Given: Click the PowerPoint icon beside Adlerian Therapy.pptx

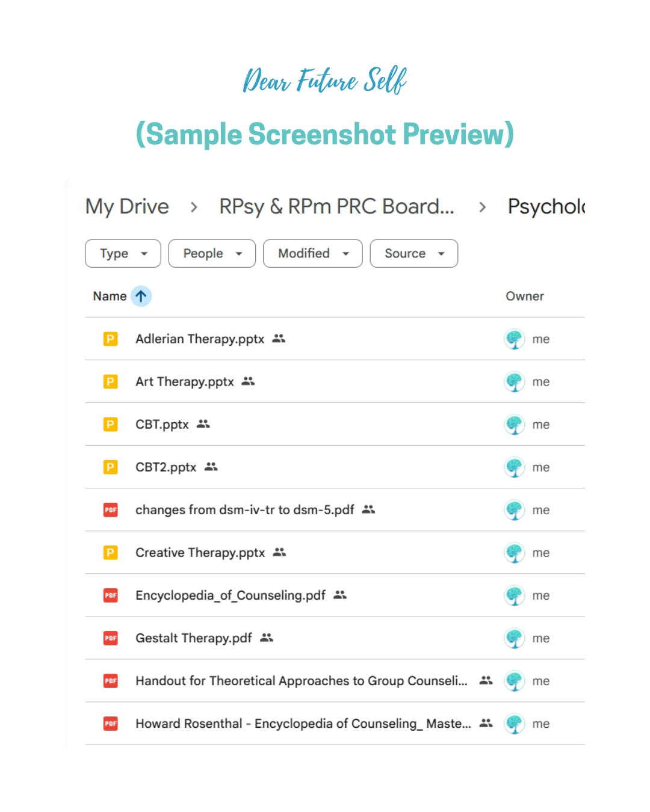Looking at the screenshot, I should pos(111,339).
